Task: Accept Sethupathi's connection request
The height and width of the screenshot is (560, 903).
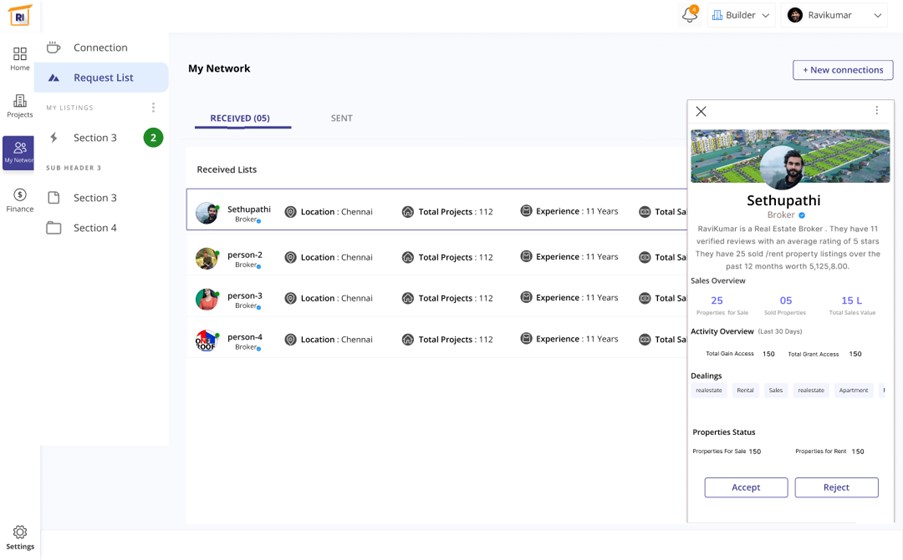Action: click(746, 487)
